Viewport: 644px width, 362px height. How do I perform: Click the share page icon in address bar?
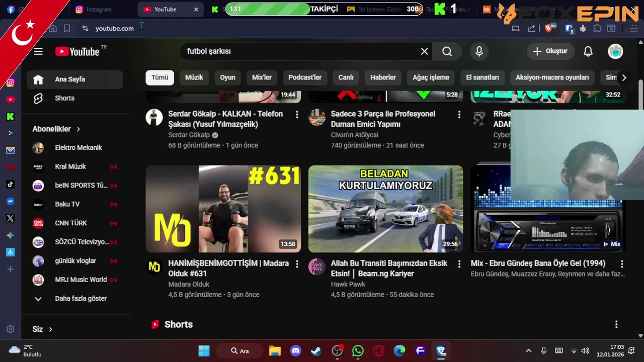532,29
